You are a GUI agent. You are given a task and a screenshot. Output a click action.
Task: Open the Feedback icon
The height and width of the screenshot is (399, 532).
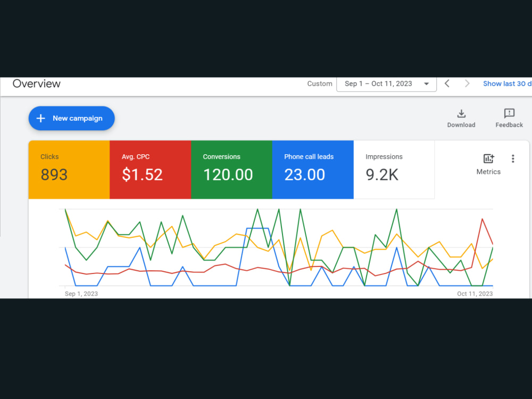tap(509, 113)
